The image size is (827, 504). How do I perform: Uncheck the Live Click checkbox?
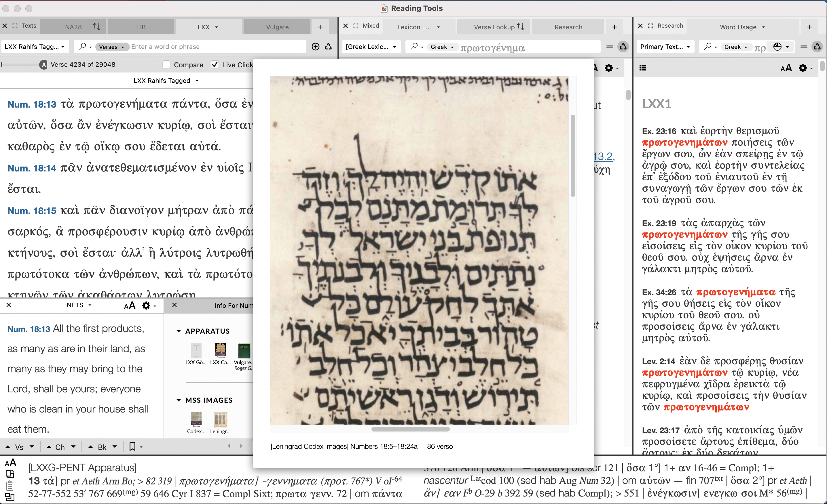215,65
